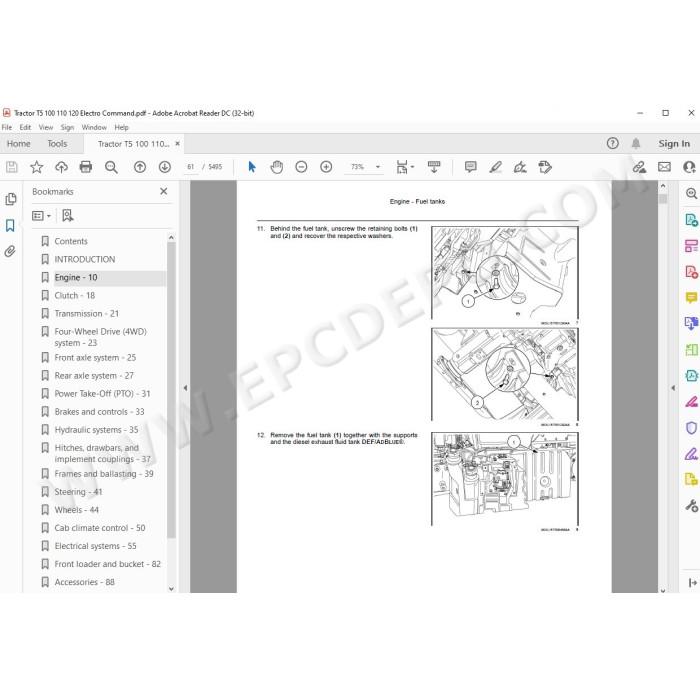Open zoom level 73% dropdown
The width and height of the screenshot is (700, 700).
point(378,167)
